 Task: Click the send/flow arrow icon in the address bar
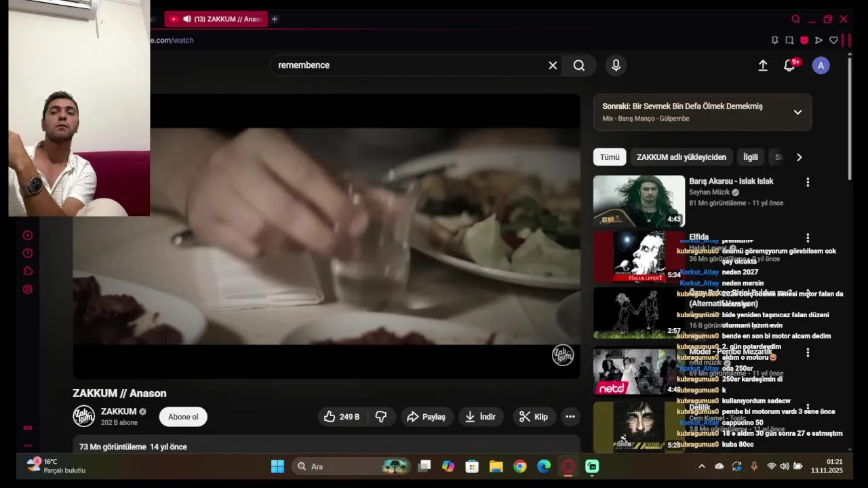point(818,41)
